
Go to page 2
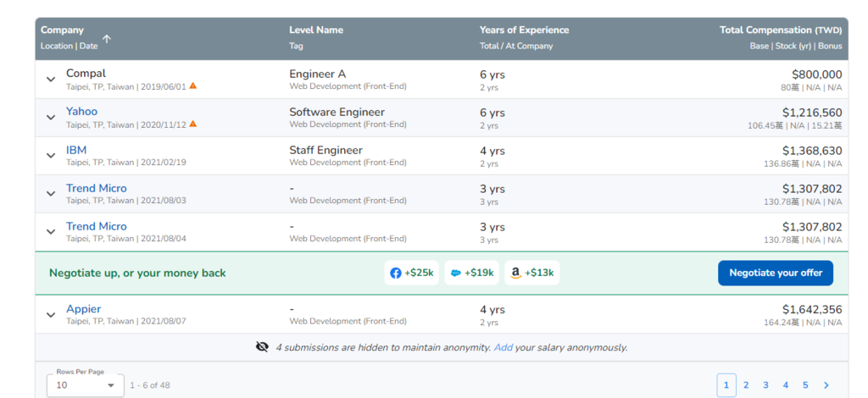click(x=746, y=385)
